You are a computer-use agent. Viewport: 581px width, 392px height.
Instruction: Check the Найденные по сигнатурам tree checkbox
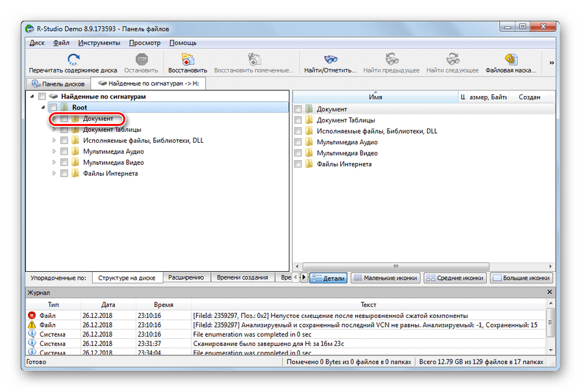click(42, 96)
